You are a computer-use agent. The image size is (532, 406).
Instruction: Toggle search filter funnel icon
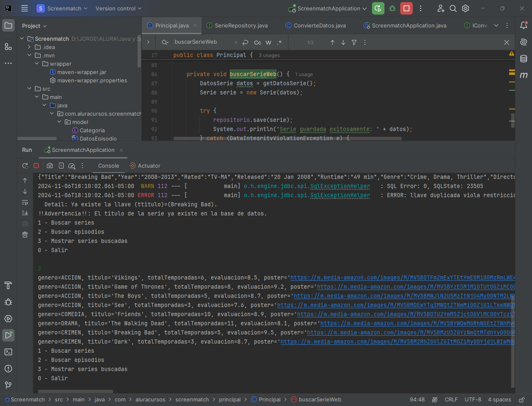(354, 42)
